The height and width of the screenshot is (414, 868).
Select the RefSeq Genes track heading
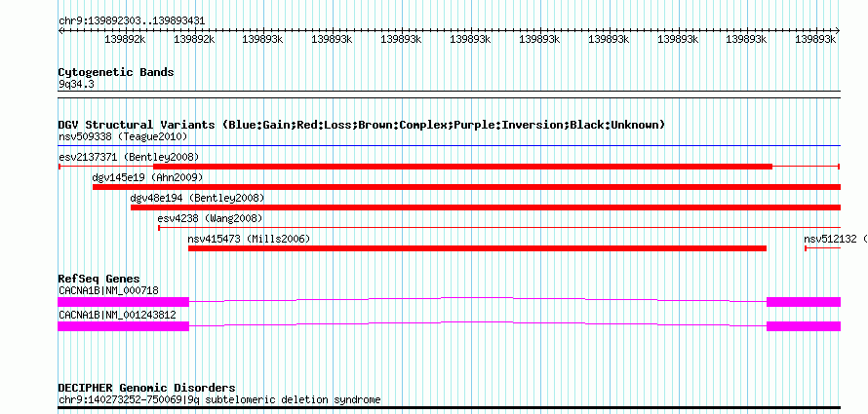[99, 279]
